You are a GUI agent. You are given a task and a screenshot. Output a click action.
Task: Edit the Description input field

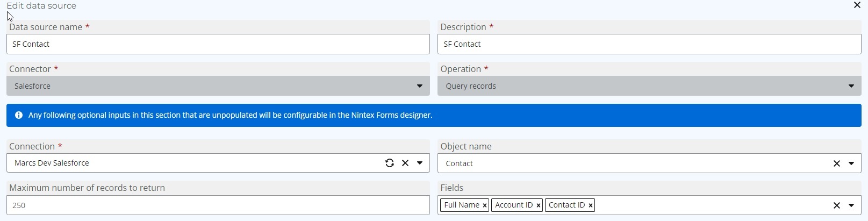pyautogui.click(x=649, y=44)
